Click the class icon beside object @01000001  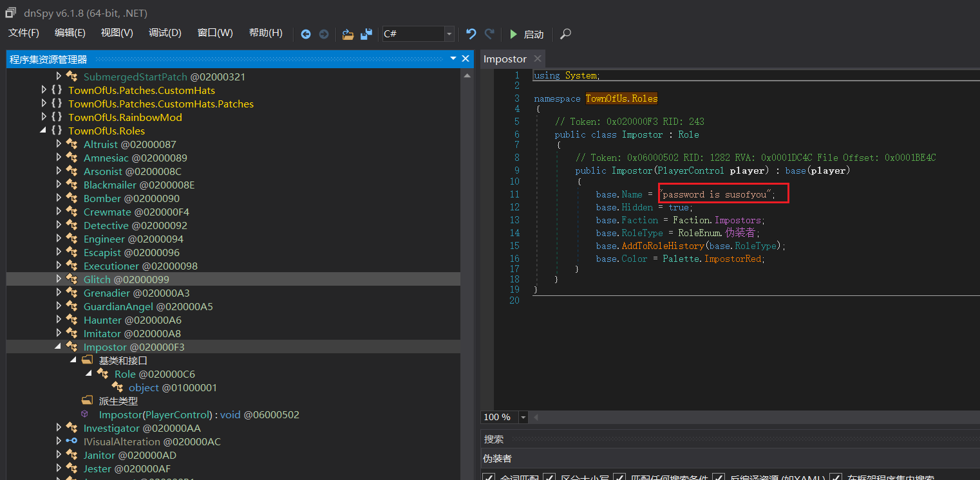117,387
